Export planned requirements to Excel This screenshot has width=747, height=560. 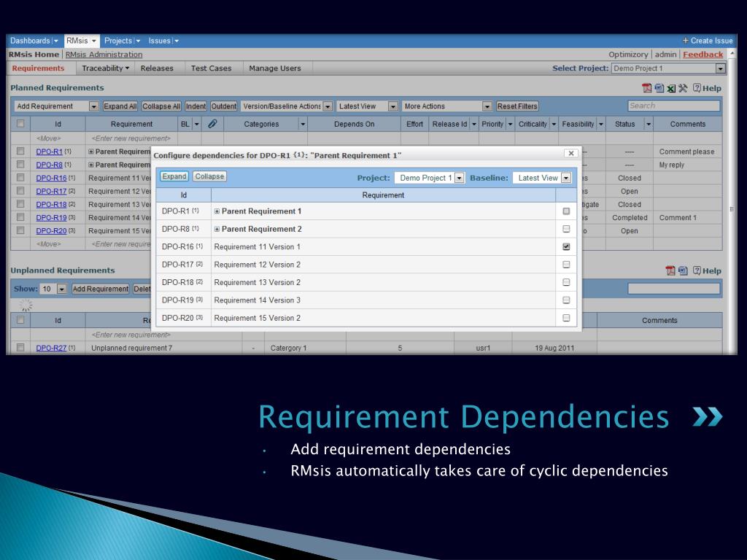[671, 88]
